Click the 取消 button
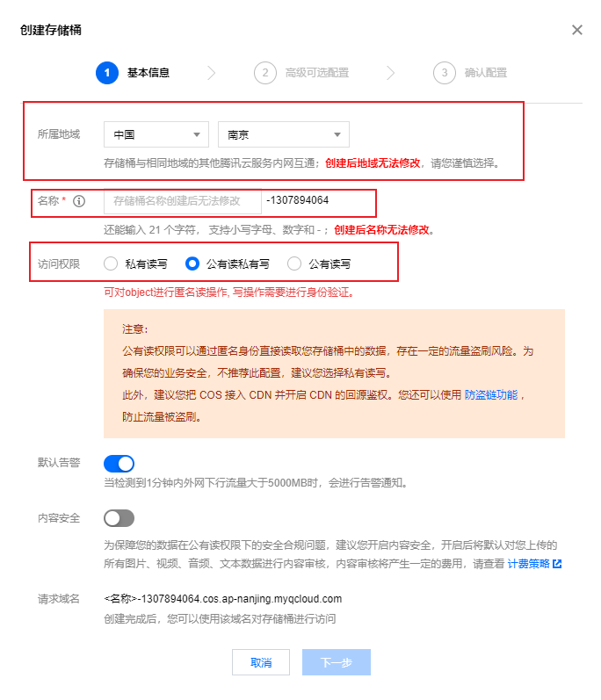 (x=261, y=662)
